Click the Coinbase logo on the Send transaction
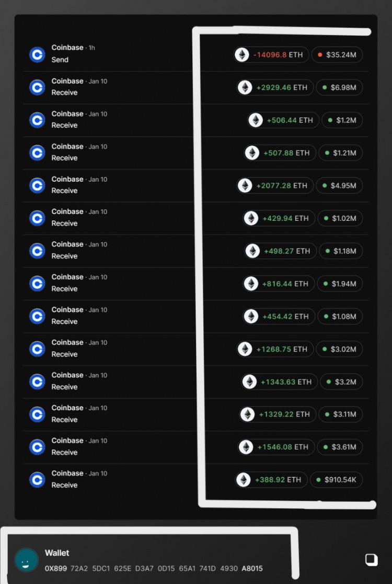The height and width of the screenshot is (584, 392). click(37, 54)
